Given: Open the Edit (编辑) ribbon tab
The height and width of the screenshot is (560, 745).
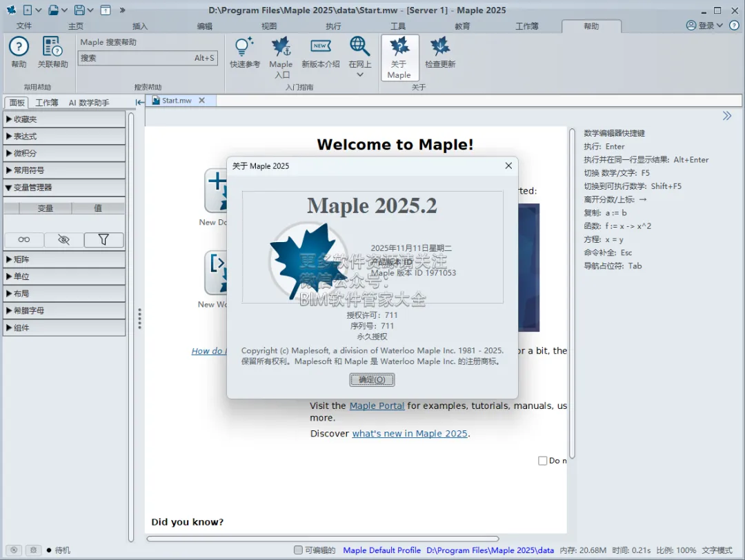Looking at the screenshot, I should (x=205, y=26).
